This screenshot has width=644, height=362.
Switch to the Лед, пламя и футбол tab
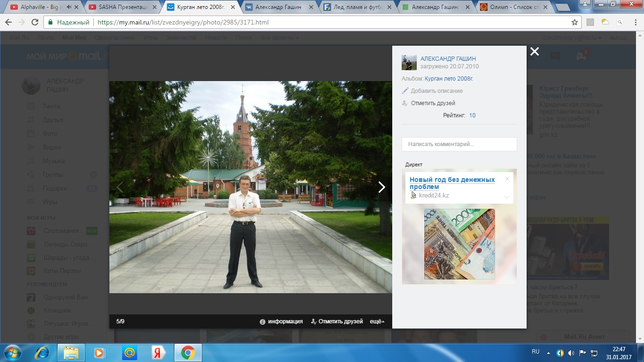356,7
